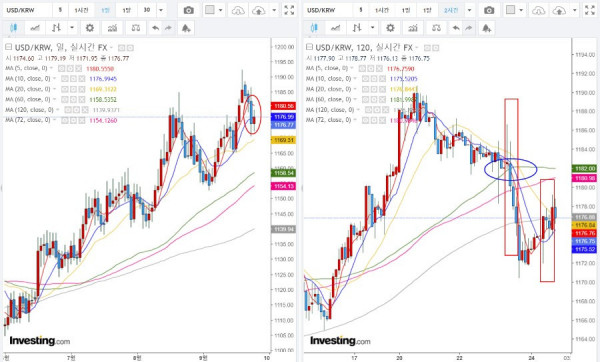Select area chart type in right chart

click(336, 28)
